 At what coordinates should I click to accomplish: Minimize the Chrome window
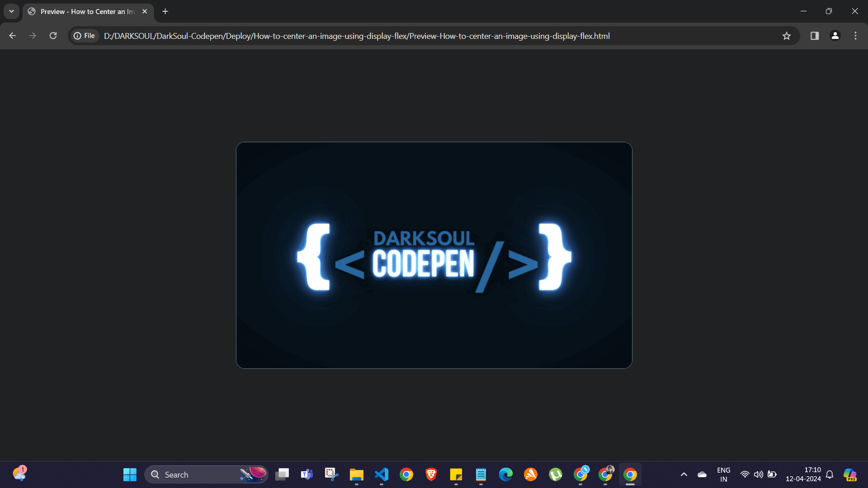tap(803, 11)
